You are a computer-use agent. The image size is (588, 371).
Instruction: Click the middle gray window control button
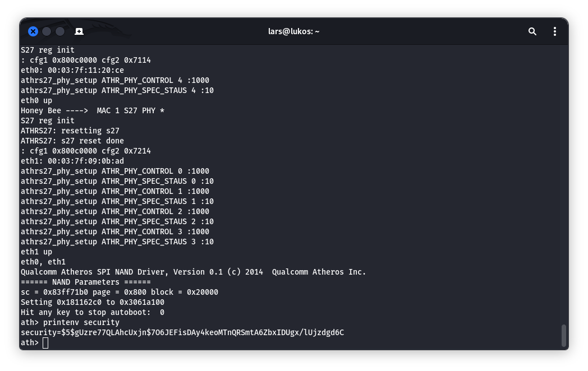coord(47,31)
